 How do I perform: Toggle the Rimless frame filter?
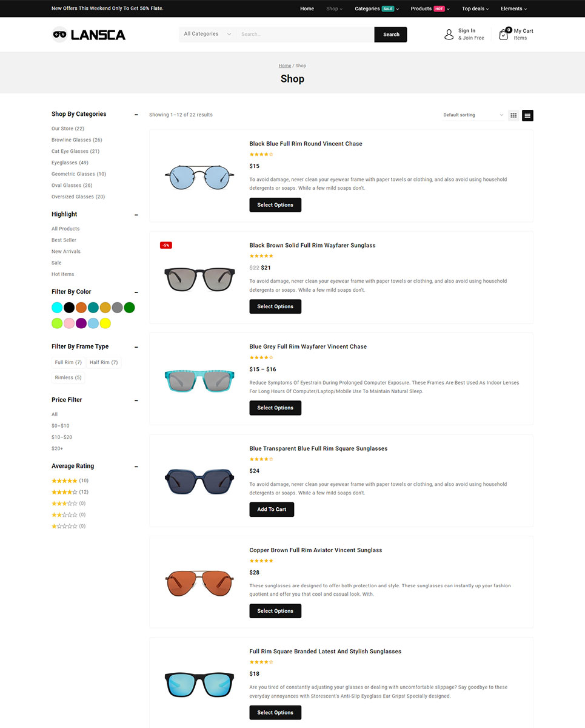(x=69, y=377)
